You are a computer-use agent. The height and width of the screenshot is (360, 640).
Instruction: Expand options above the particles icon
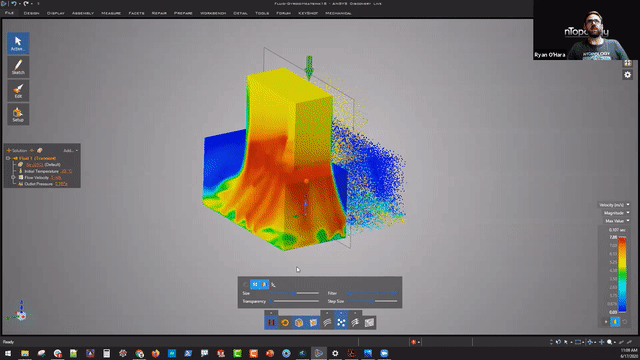click(341, 313)
